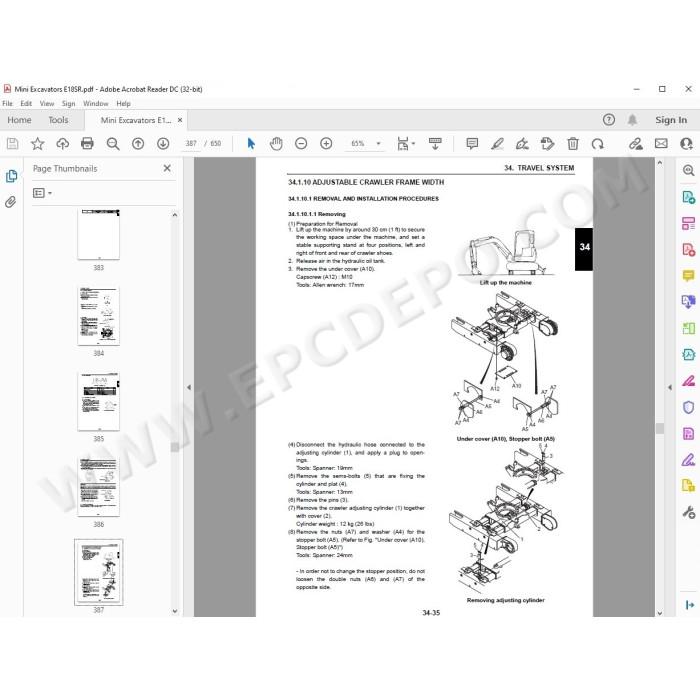Open the File menu
The height and width of the screenshot is (700, 700).
pos(8,103)
